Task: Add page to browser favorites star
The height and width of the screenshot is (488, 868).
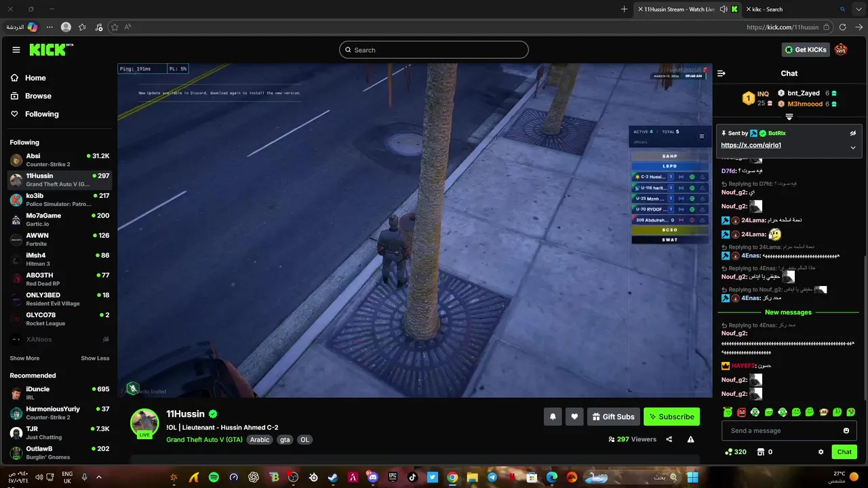Action: [x=115, y=27]
